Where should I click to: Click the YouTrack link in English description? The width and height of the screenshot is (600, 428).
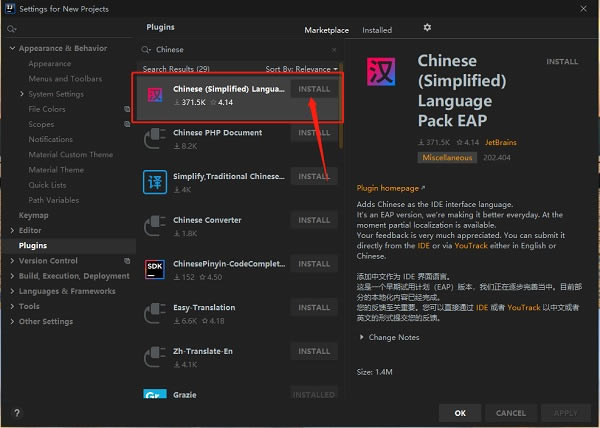pos(471,246)
